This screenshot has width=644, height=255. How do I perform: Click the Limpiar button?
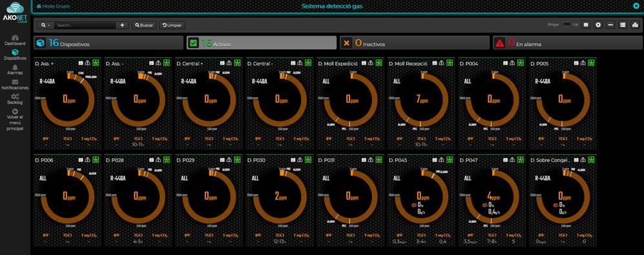coord(172,25)
